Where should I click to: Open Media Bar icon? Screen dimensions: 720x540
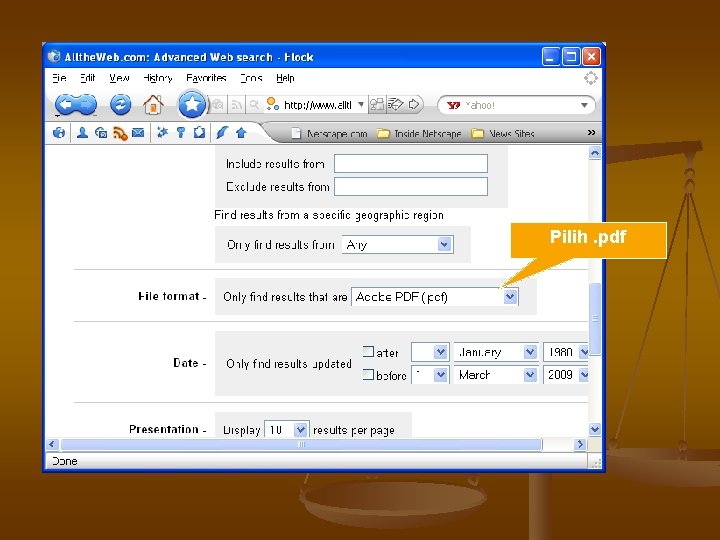pos(101,133)
